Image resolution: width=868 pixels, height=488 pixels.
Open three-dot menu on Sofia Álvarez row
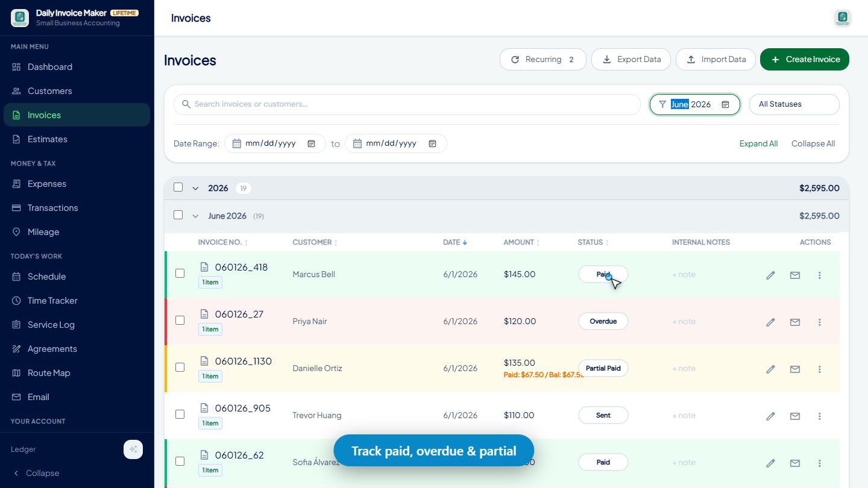click(820, 463)
